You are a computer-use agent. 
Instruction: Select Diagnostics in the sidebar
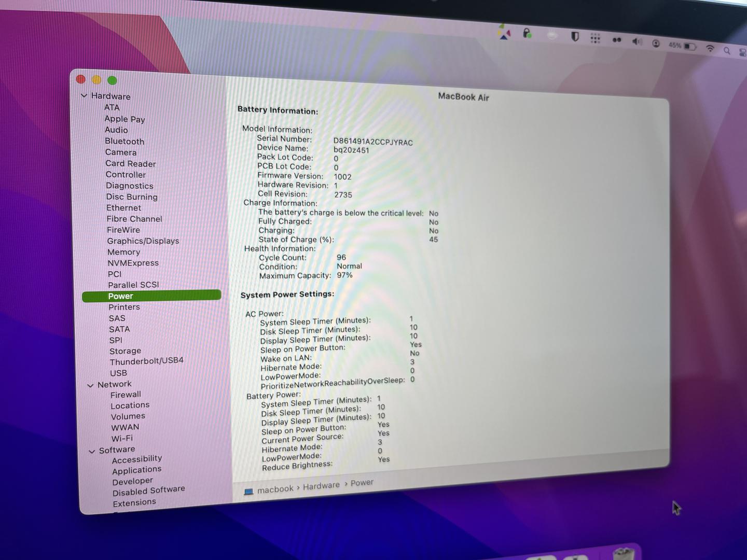pyautogui.click(x=130, y=186)
